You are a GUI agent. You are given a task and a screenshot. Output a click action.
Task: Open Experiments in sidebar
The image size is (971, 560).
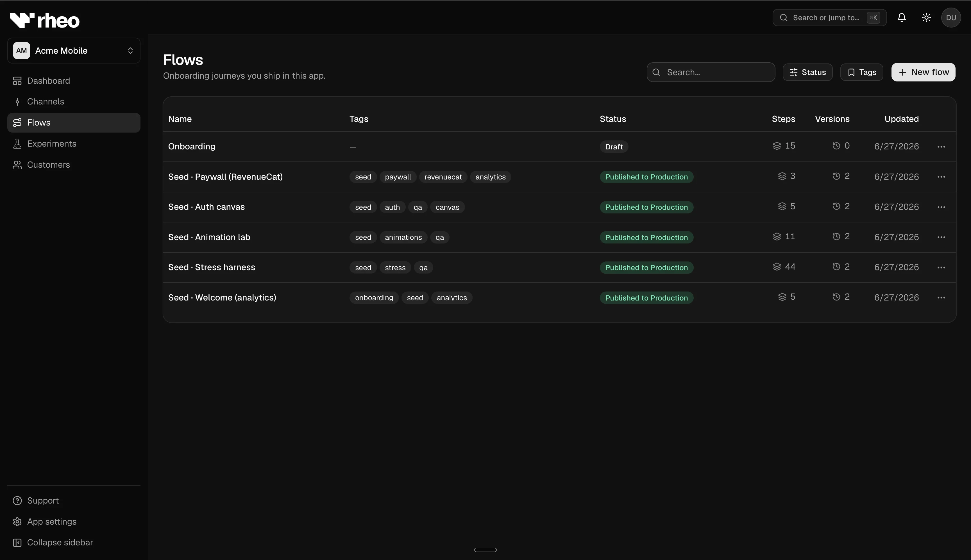(74, 144)
